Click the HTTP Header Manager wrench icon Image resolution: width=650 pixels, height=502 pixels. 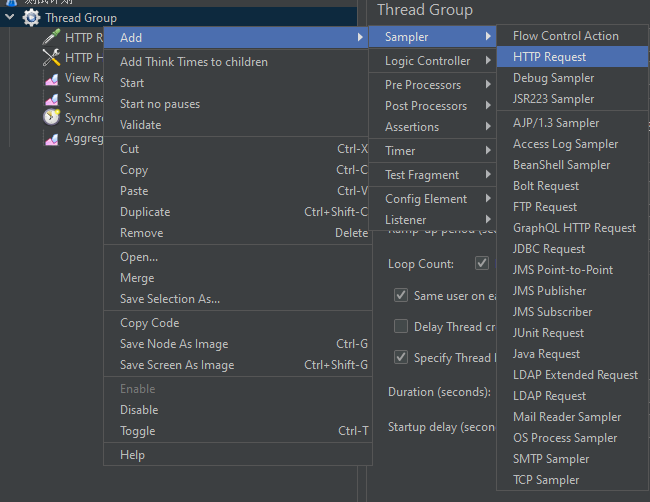51,58
